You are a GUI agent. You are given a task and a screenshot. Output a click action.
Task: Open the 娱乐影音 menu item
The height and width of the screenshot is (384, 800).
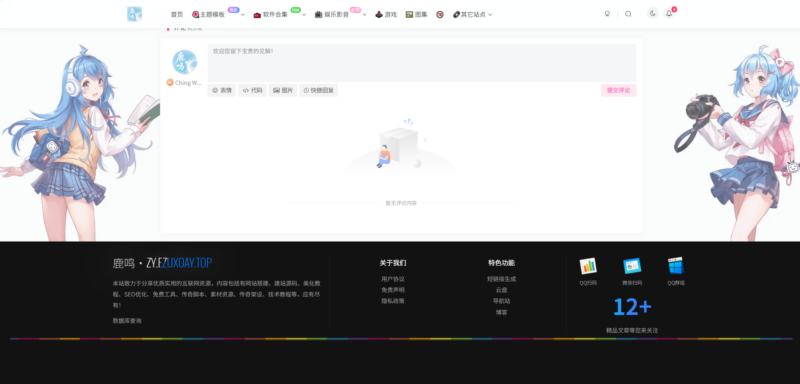click(332, 15)
